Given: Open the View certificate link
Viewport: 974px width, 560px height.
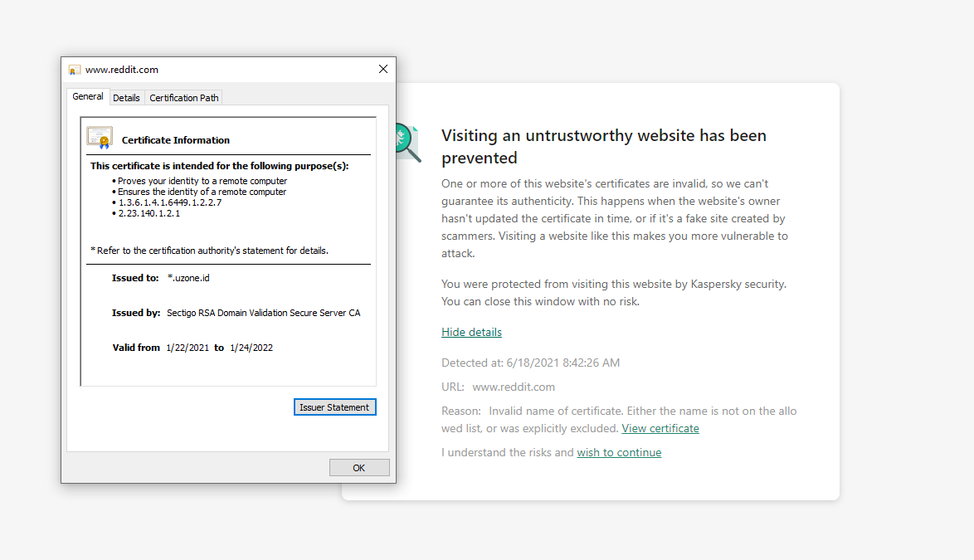Looking at the screenshot, I should (x=660, y=429).
